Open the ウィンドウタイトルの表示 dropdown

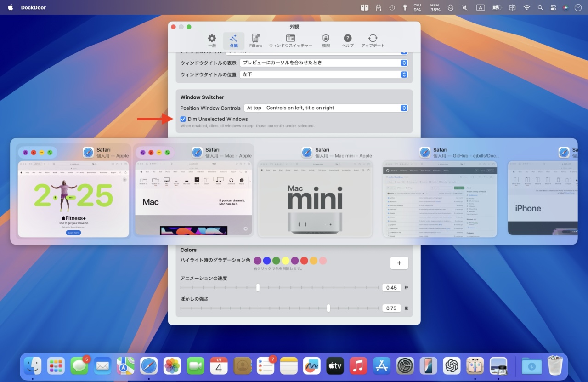[324, 63]
